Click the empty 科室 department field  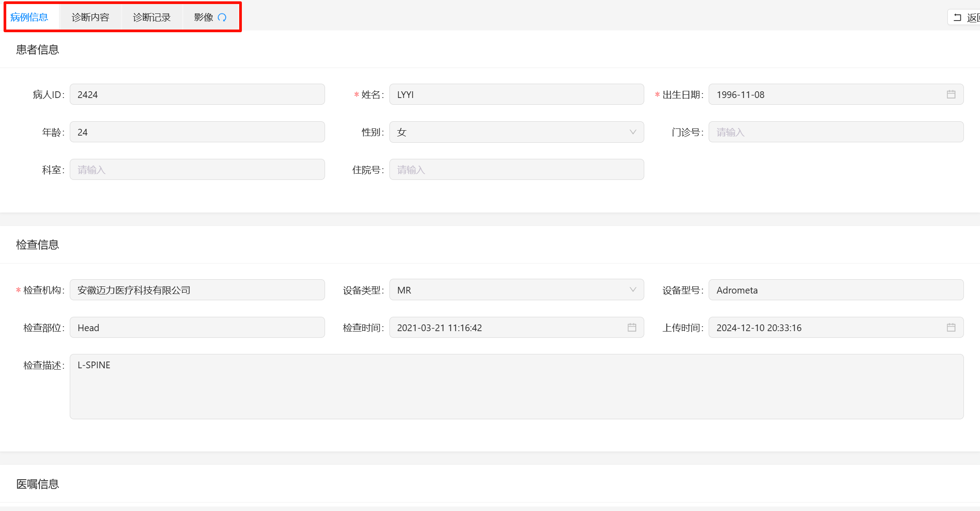pyautogui.click(x=197, y=170)
